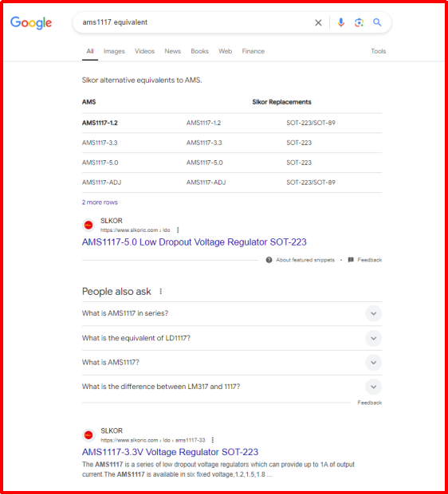The image size is (448, 495).
Task: Open three-dot menu next to slkoric.com ldo URL
Action: point(178,230)
